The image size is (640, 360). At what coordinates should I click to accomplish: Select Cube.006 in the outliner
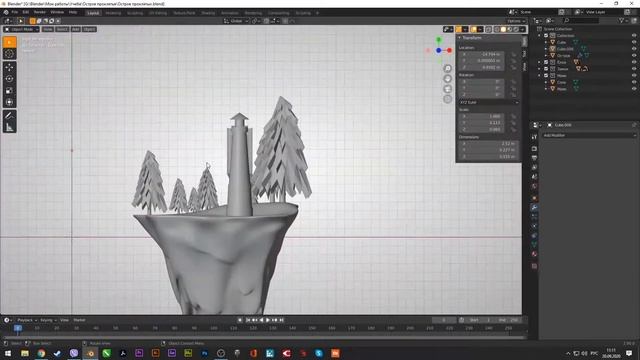(565, 49)
